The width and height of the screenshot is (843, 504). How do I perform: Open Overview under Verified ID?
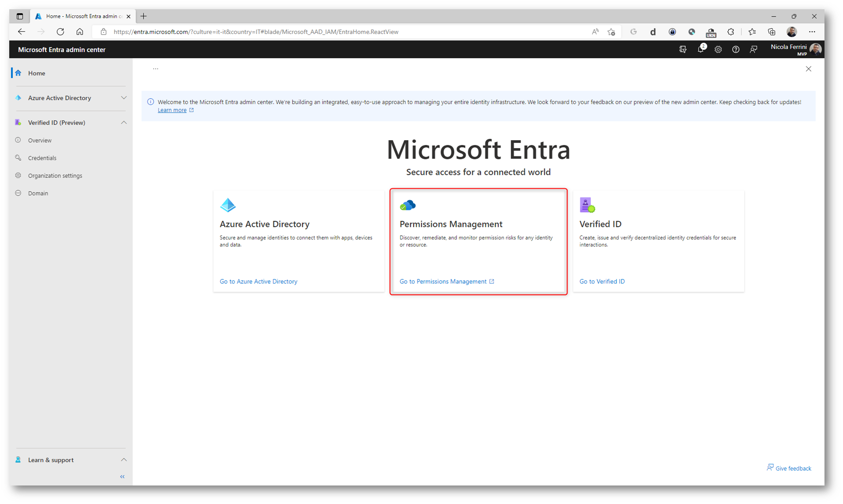click(x=40, y=140)
